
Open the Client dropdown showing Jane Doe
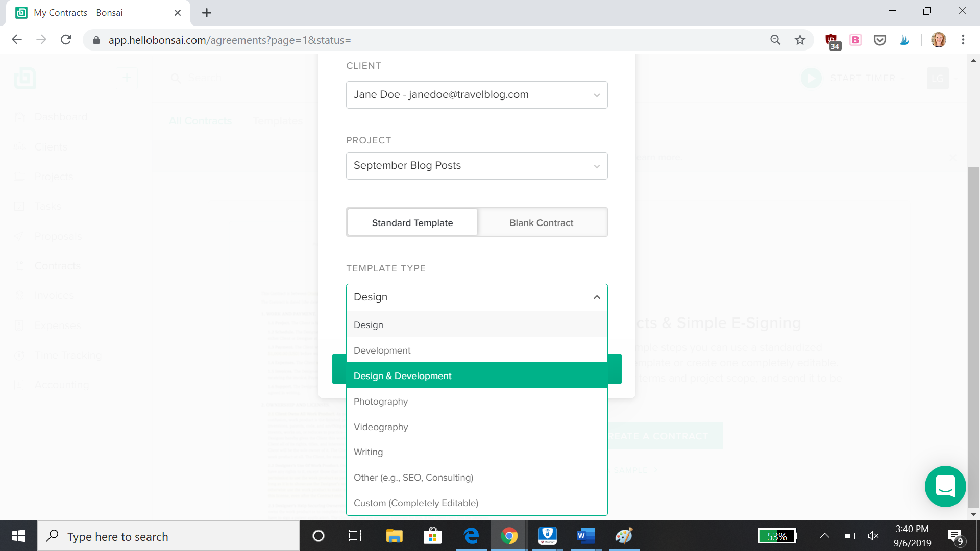tap(477, 95)
